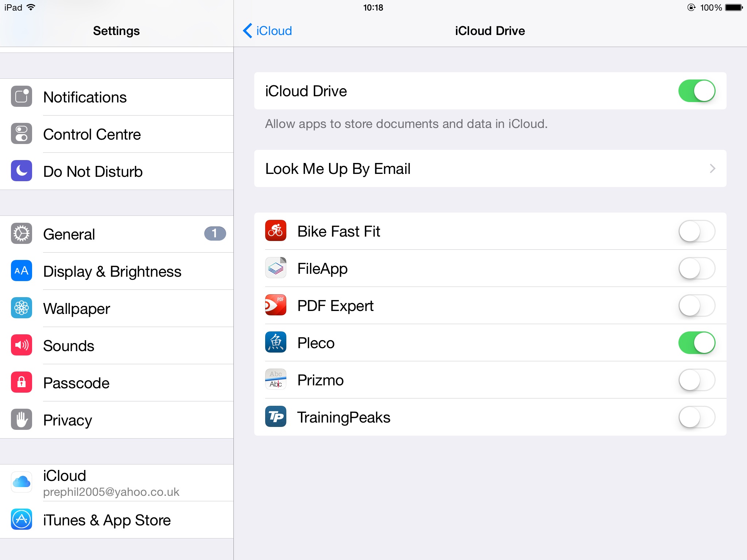
Task: Enable iCloud Drive for TrainingPeaks
Action: (697, 417)
